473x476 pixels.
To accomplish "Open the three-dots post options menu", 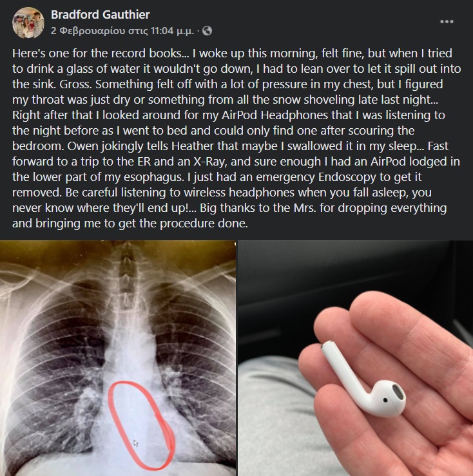I will (447, 21).
